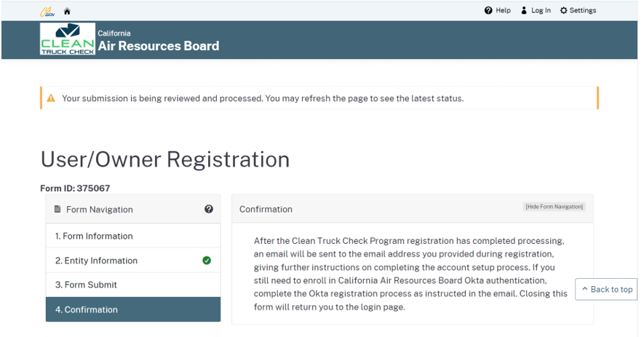Click the Air Resources Board title
The image size is (644, 337).
click(x=159, y=46)
